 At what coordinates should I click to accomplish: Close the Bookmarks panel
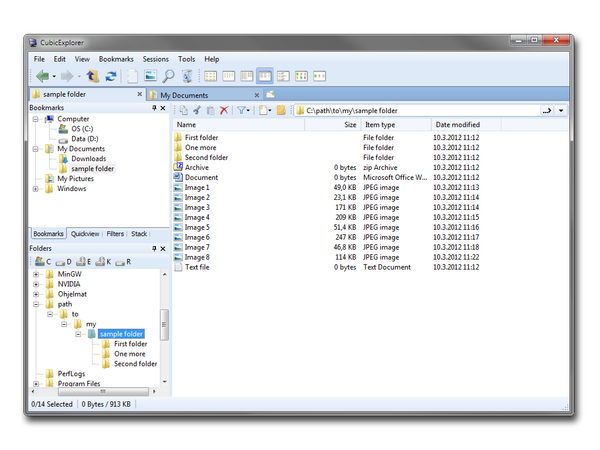[x=163, y=108]
